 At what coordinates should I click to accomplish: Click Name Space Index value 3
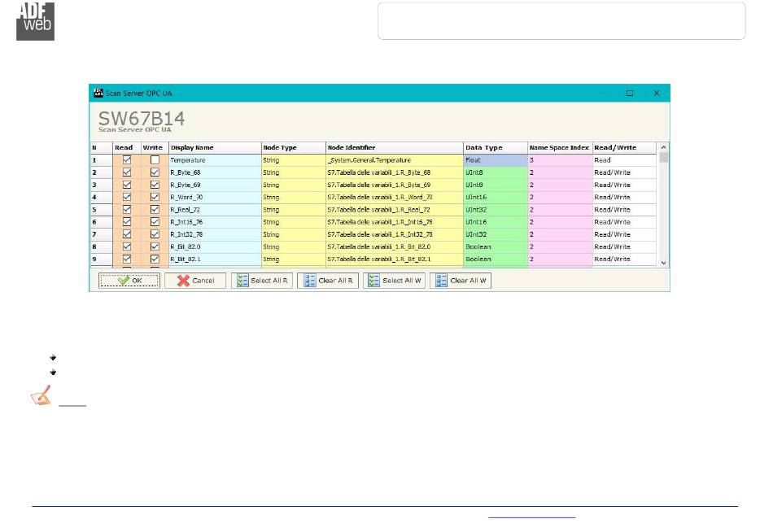560,160
